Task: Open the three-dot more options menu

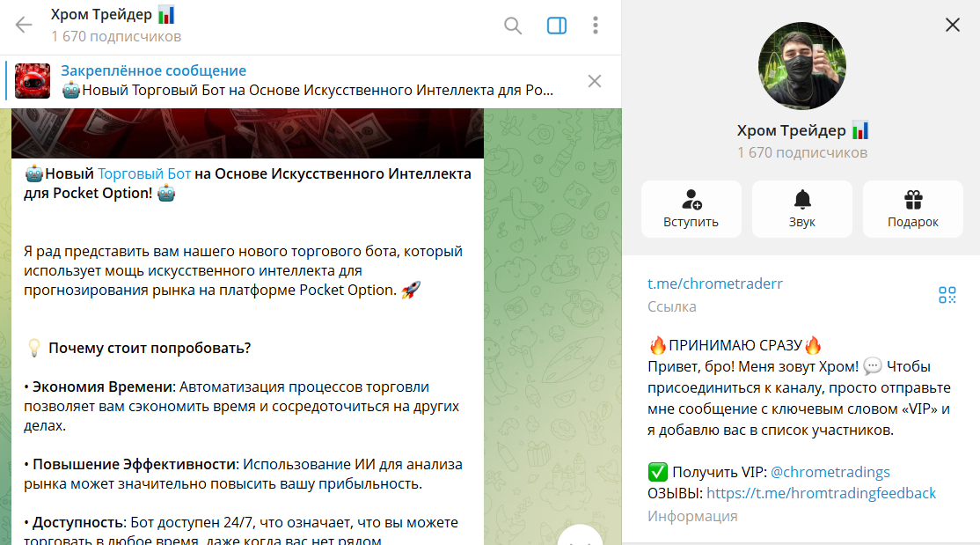Action: click(x=596, y=26)
